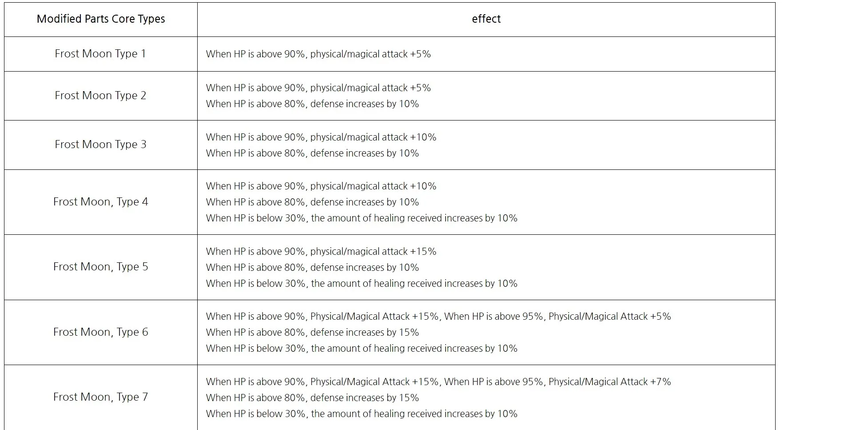Select the 'Frost Moon, Type 7' cell
This screenshot has width=868, height=430.
(x=101, y=397)
